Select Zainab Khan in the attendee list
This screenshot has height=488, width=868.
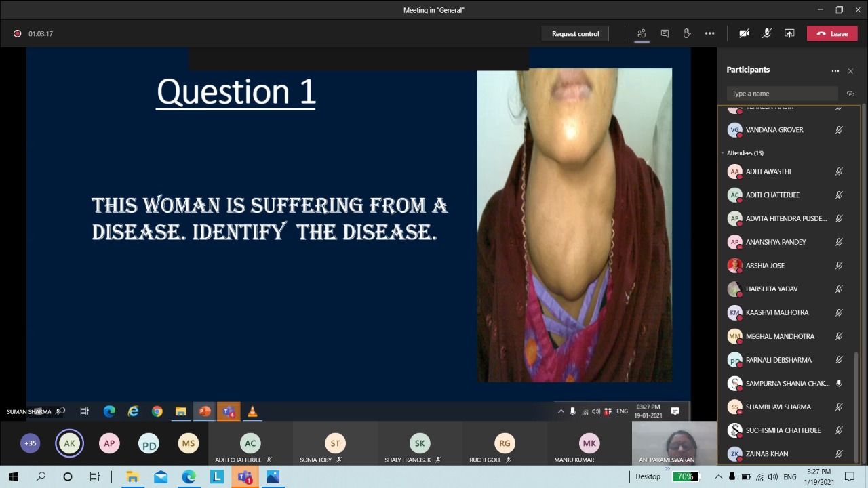[766, 454]
